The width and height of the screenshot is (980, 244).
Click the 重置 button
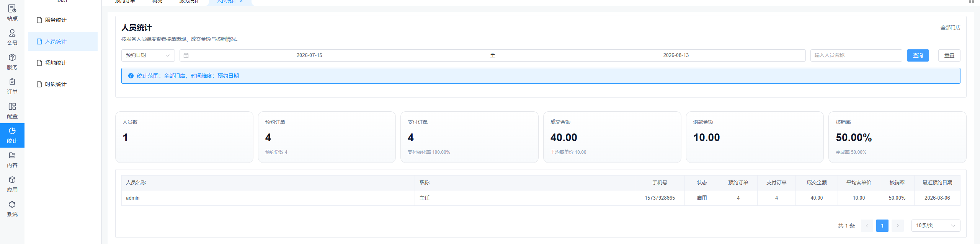[949, 55]
